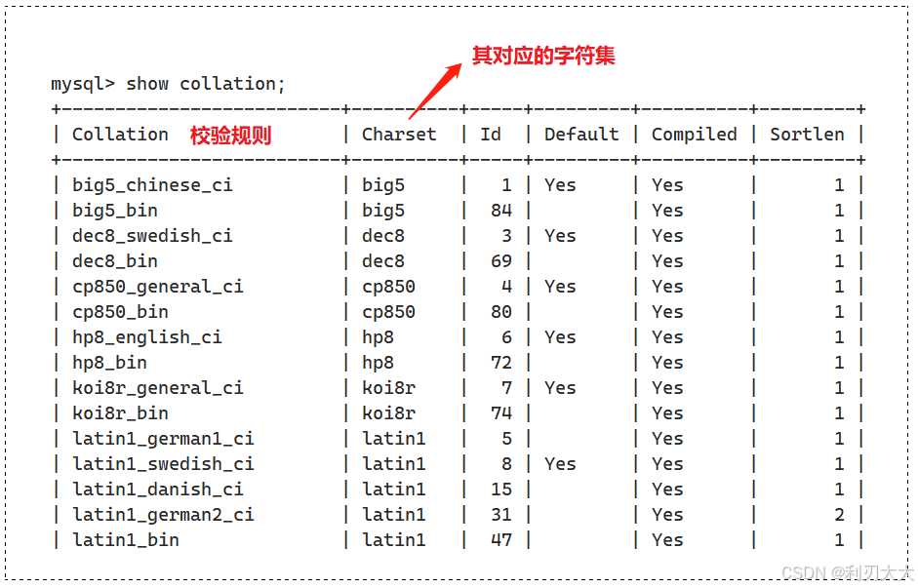Click the CSDN watermark text

click(847, 572)
